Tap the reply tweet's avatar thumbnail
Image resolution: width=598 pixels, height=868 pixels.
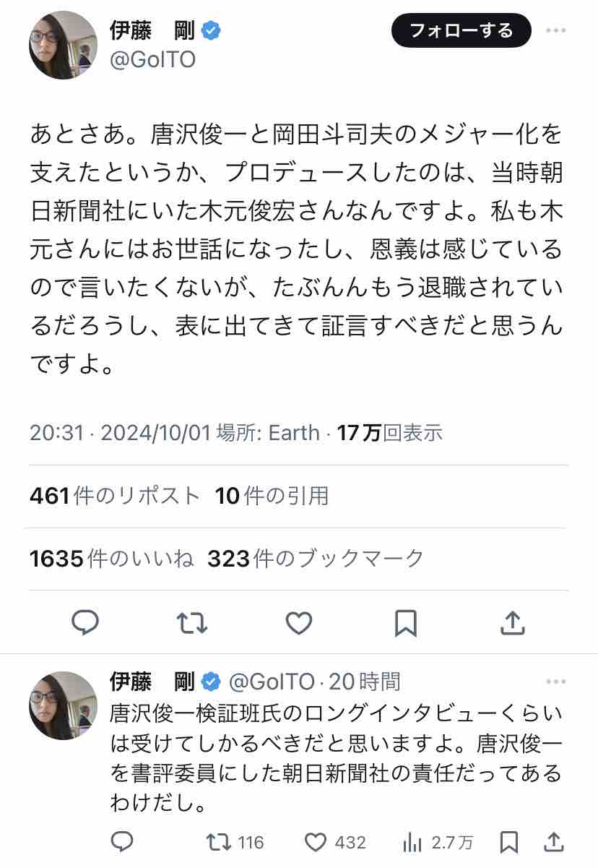click(63, 705)
